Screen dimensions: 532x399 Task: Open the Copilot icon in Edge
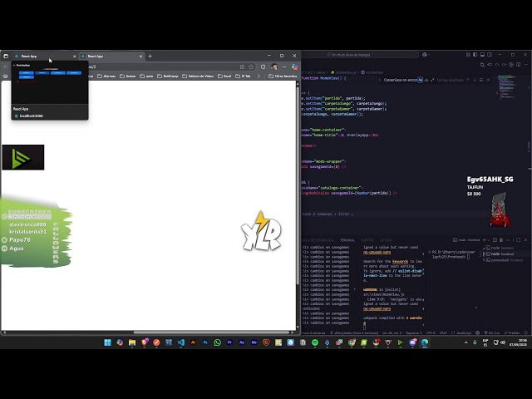(x=295, y=66)
